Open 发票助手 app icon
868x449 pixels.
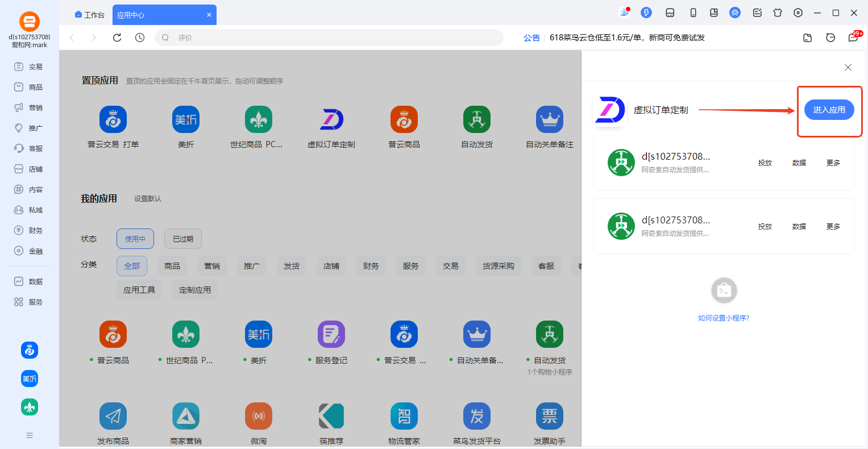550,416
